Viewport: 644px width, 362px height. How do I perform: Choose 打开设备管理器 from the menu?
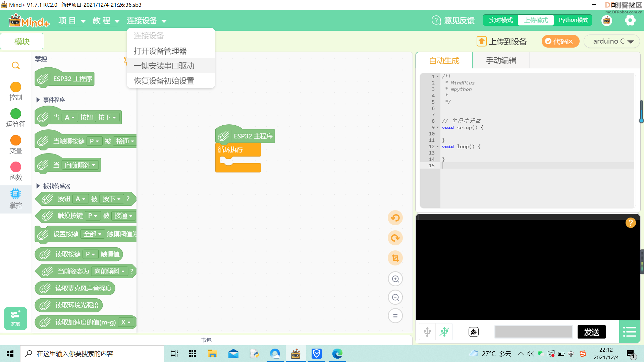pos(171,51)
